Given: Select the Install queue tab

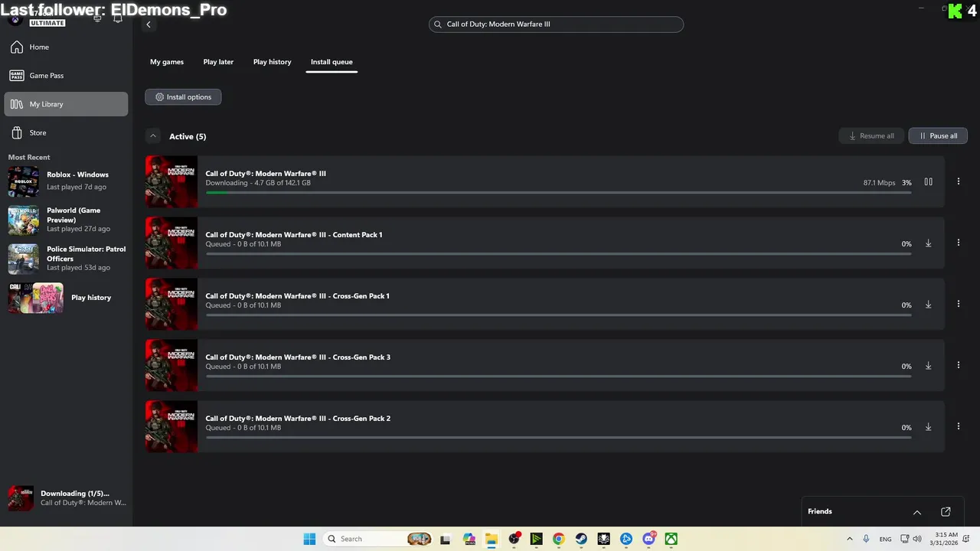Looking at the screenshot, I should coord(332,62).
